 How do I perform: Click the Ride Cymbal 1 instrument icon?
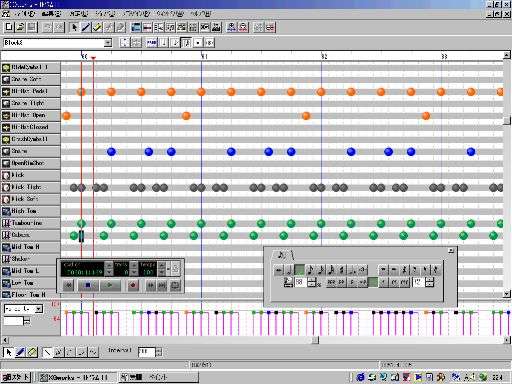pyautogui.click(x=6, y=68)
